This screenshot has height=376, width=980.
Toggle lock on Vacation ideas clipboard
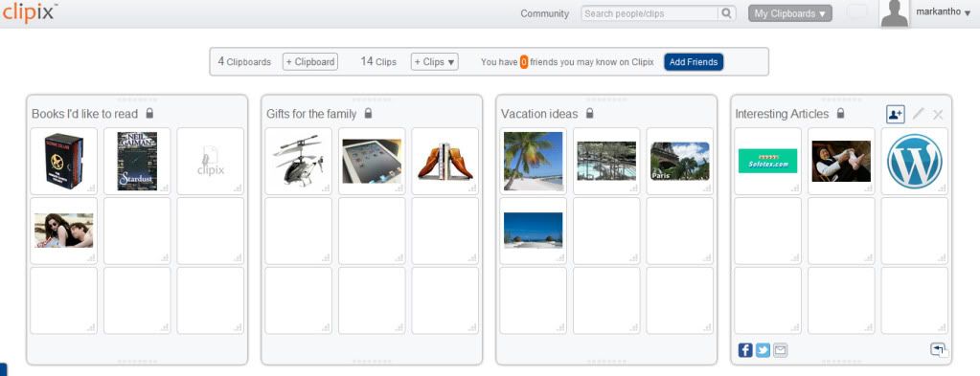point(589,113)
